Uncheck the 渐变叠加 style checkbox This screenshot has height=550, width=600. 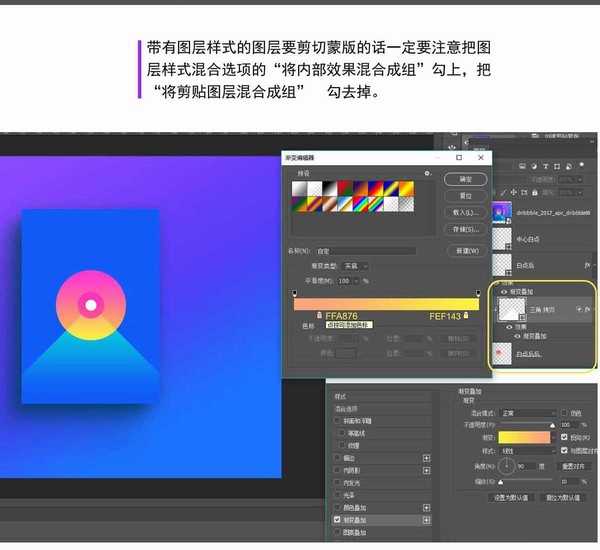[x=336, y=520]
